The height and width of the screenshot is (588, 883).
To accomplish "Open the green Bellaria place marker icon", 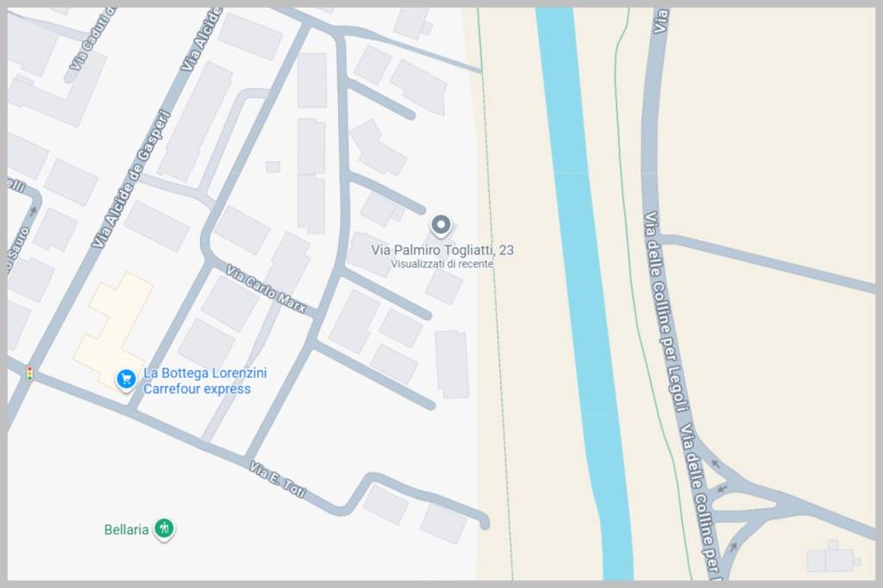I will (164, 529).
